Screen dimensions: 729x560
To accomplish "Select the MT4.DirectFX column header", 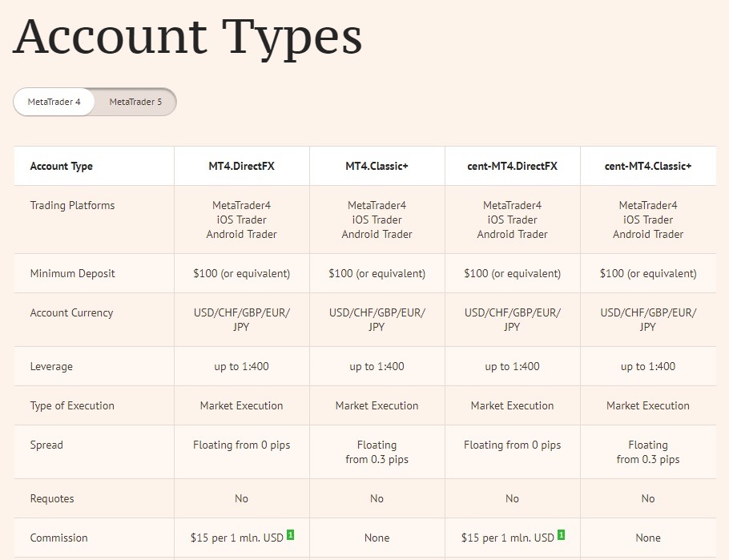I will click(242, 166).
